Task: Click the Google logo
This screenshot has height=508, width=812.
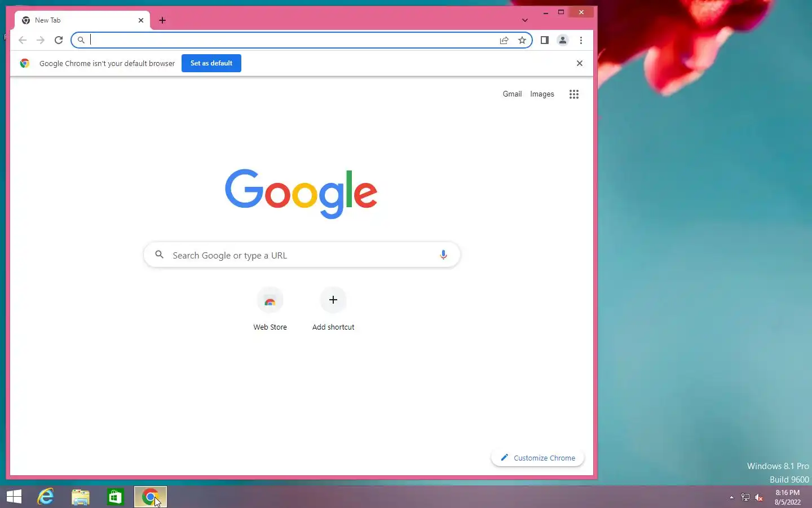Action: coord(301,194)
